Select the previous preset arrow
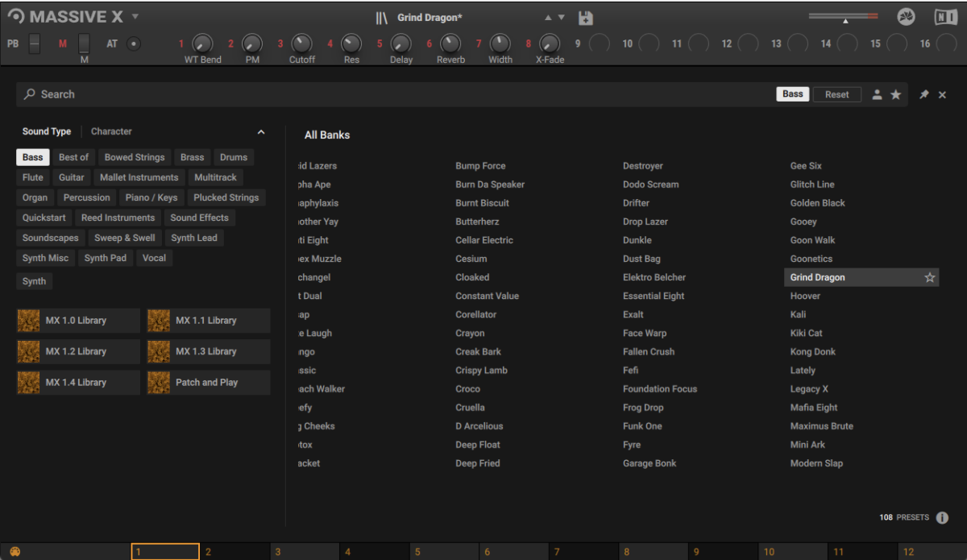This screenshot has height=560, width=967. (x=548, y=18)
